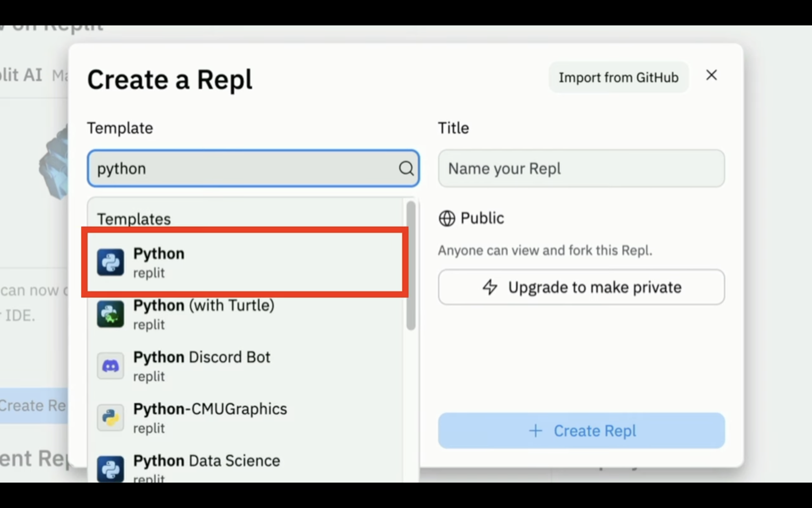The image size is (812, 508).
Task: Select the Python-CMUGraphics template icon
Action: (x=111, y=418)
